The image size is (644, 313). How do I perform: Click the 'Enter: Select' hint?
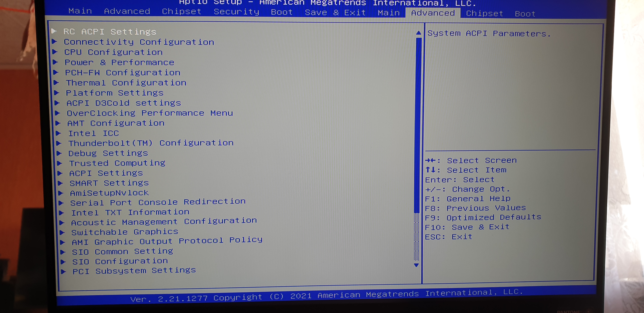[460, 180]
